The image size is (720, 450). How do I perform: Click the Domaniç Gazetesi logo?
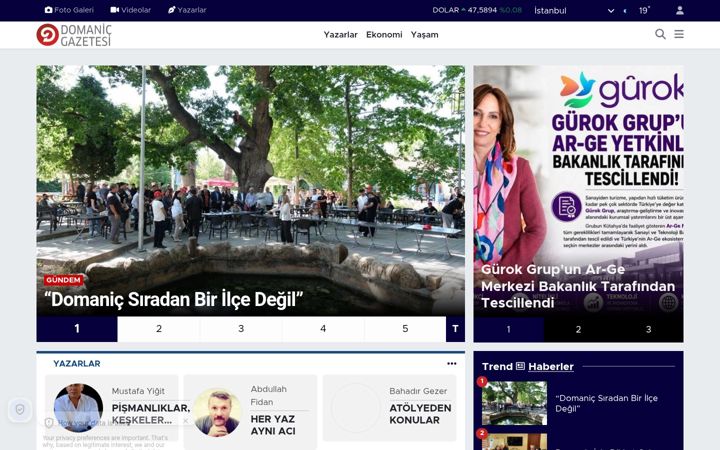(74, 35)
